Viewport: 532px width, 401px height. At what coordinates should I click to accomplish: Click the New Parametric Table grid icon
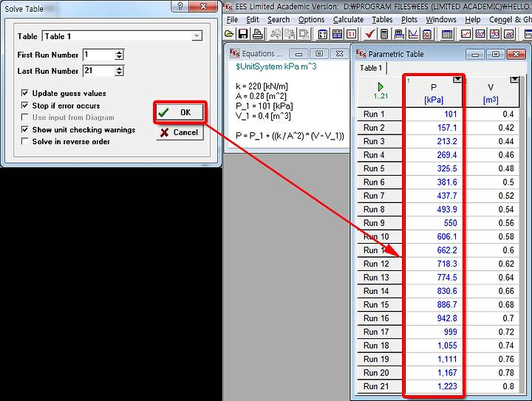click(447, 34)
